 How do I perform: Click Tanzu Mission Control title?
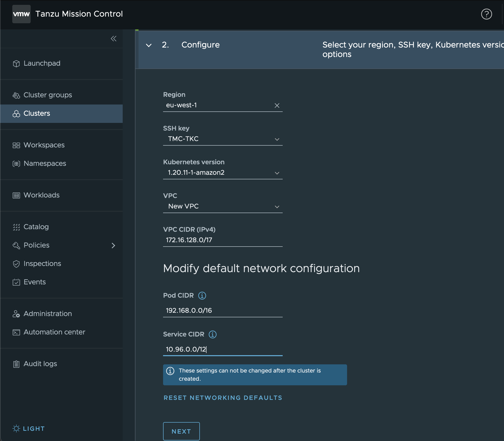pos(79,14)
